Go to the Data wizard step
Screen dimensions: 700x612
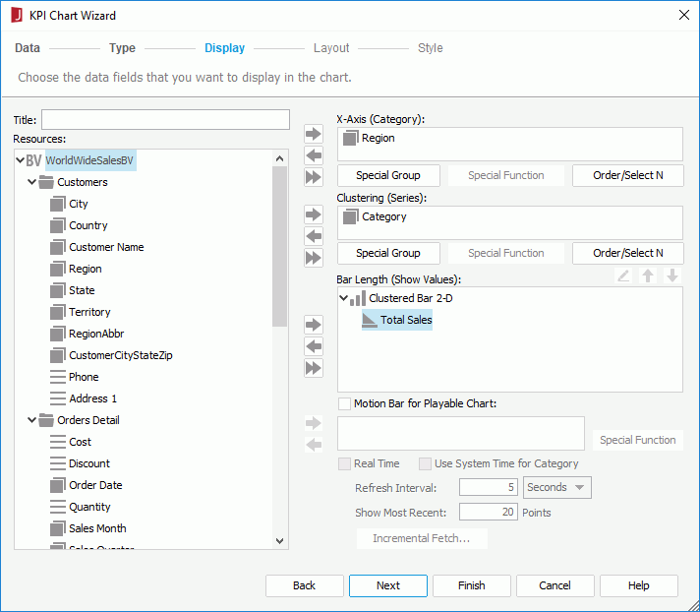(28, 48)
